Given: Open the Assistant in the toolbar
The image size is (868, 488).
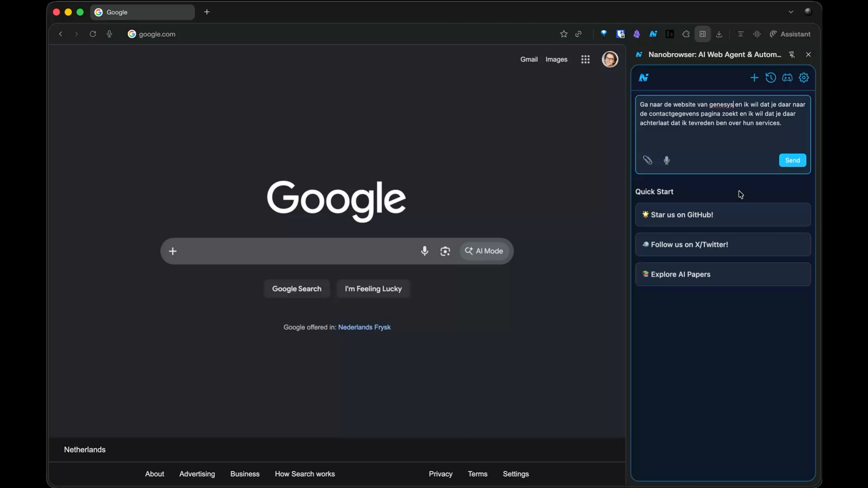Looking at the screenshot, I should 790,34.
